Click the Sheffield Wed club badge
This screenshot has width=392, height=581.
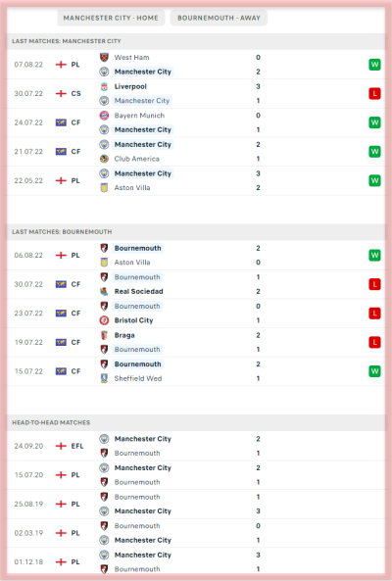point(104,378)
